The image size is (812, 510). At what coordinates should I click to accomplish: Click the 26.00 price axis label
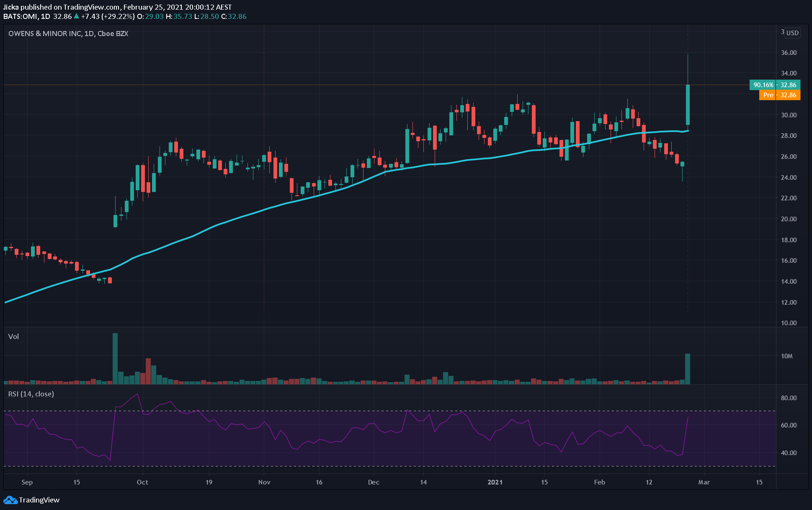click(x=789, y=157)
